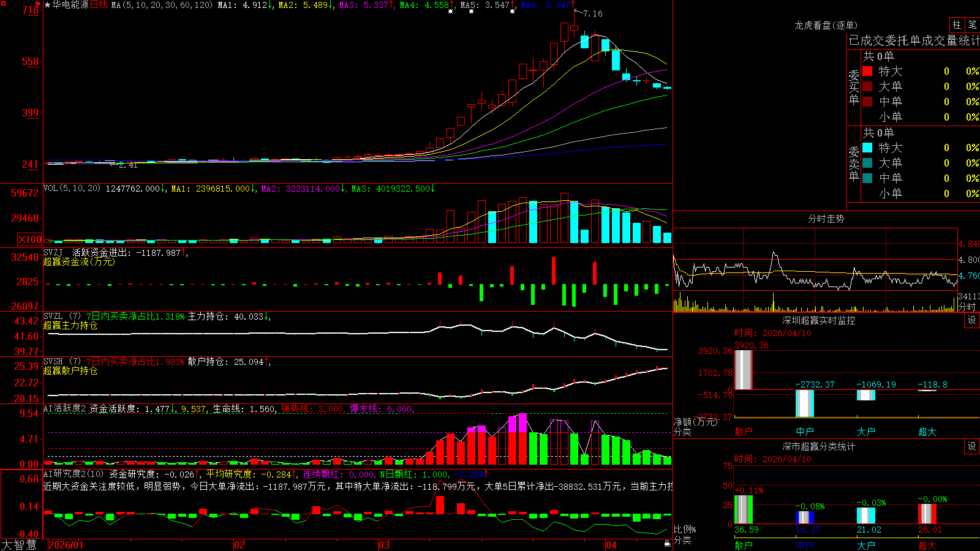Open 设 settings for 深市超赢分类统计
980x551 pixels.
[x=972, y=446]
